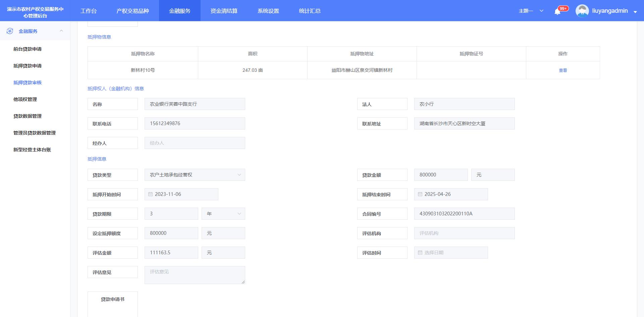Click the notification bell icon

pos(557,11)
